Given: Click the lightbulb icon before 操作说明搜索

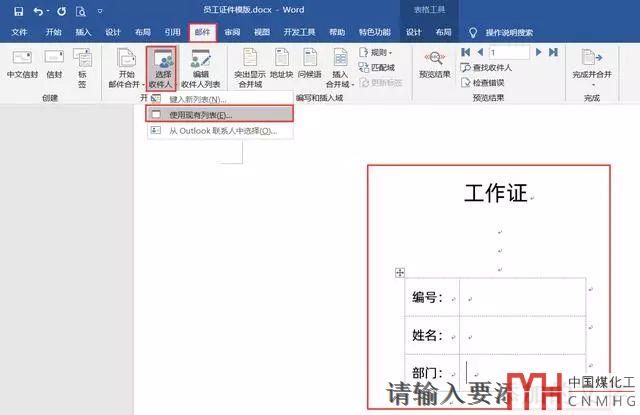Looking at the screenshot, I should (x=473, y=33).
